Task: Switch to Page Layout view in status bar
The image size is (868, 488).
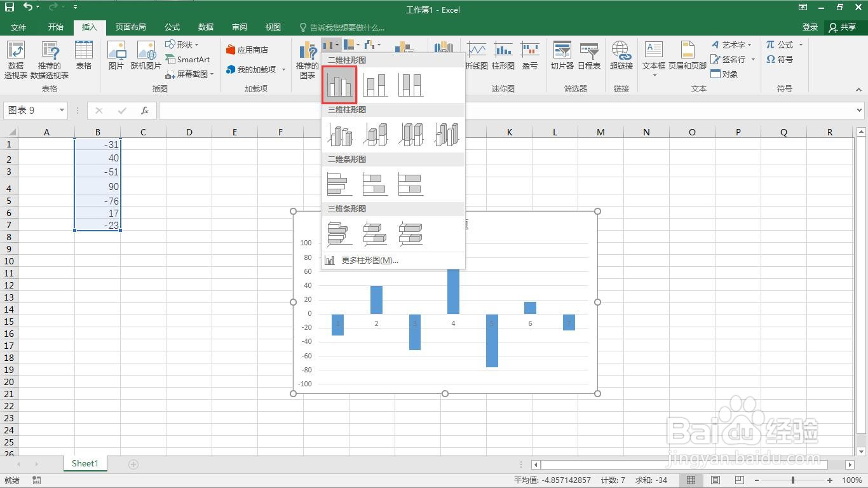Action: (x=715, y=480)
